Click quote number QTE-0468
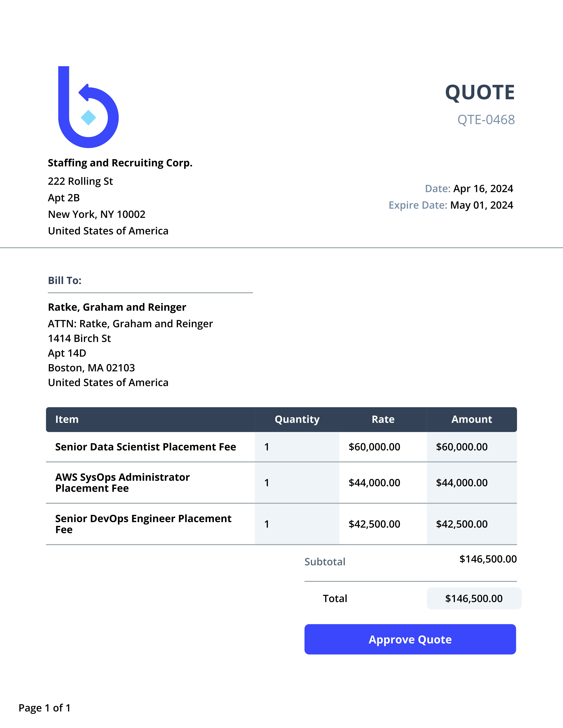This screenshot has height=728, width=563. click(x=486, y=120)
